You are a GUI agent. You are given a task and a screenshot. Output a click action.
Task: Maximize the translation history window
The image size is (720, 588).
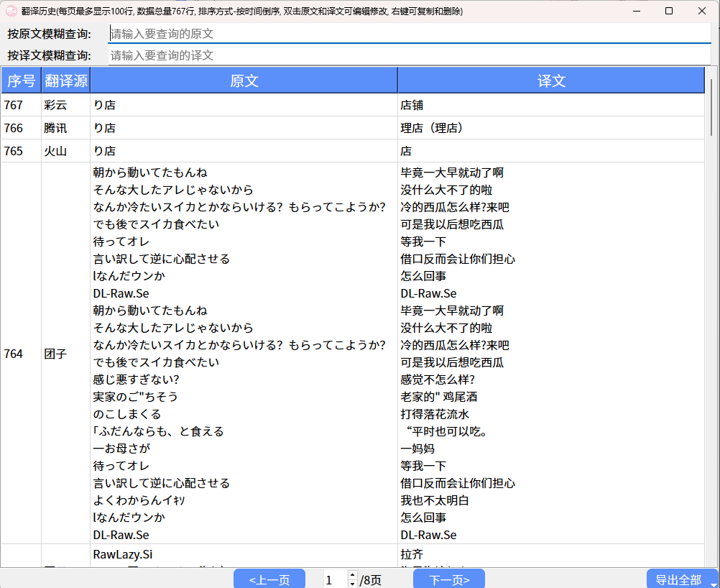point(669,11)
